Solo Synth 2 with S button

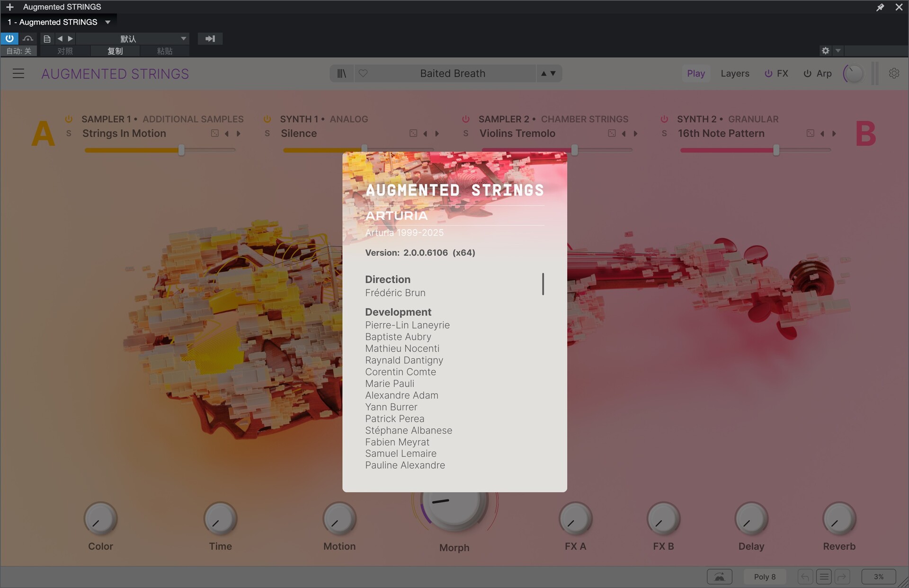pyautogui.click(x=664, y=134)
